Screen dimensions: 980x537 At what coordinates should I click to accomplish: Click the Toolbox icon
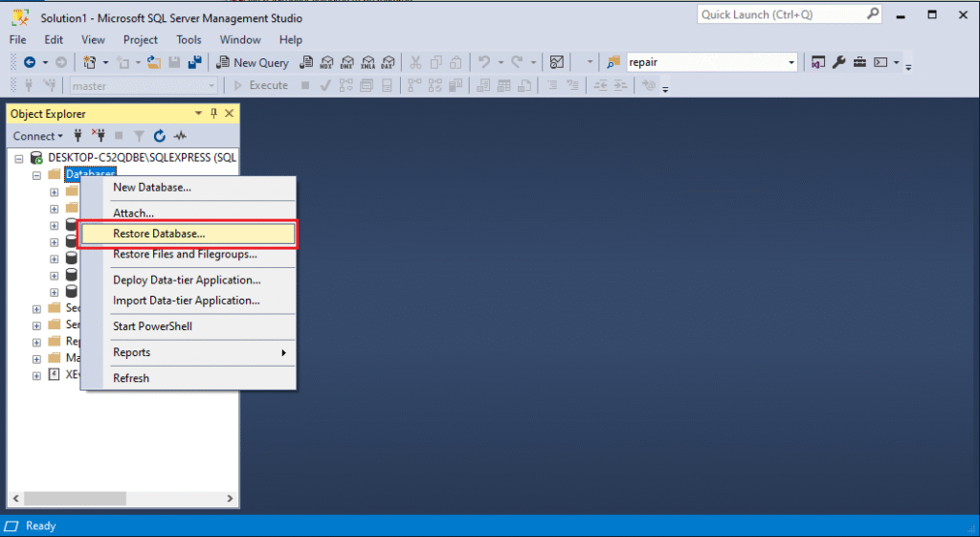(x=860, y=62)
